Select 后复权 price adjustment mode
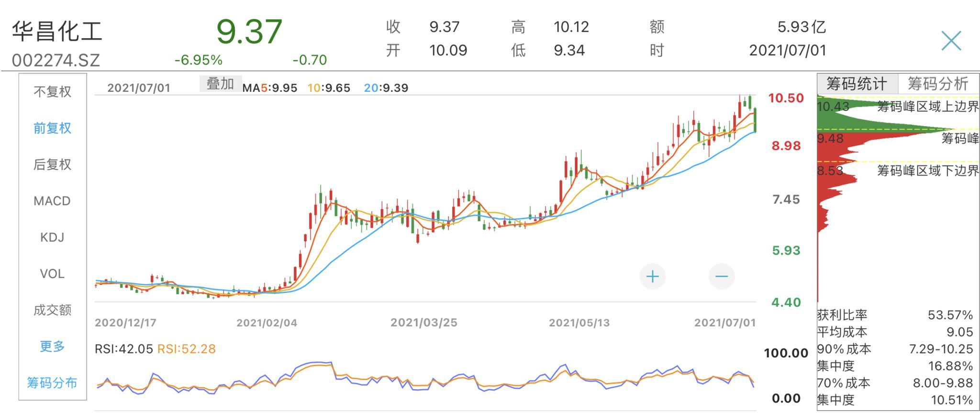The width and height of the screenshot is (980, 413). click(x=53, y=164)
